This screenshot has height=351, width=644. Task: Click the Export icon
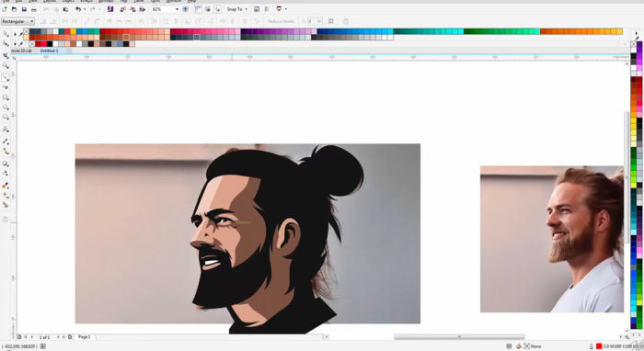[x=132, y=9]
